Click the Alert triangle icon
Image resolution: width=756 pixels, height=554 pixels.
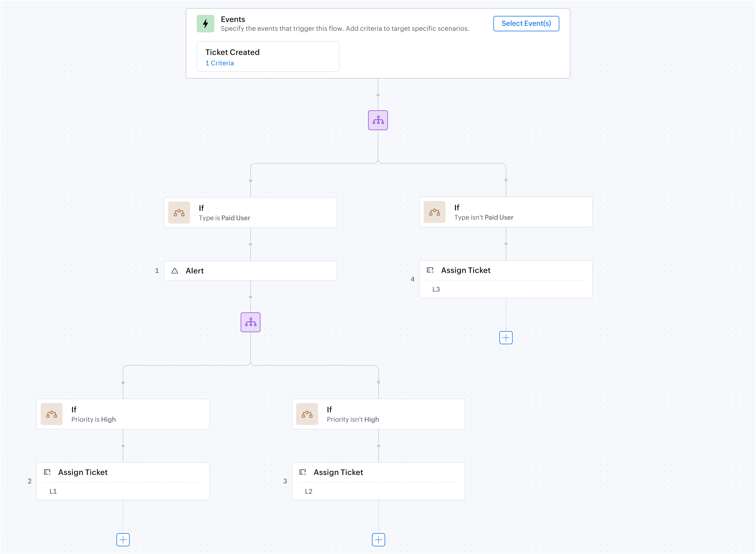click(x=174, y=271)
